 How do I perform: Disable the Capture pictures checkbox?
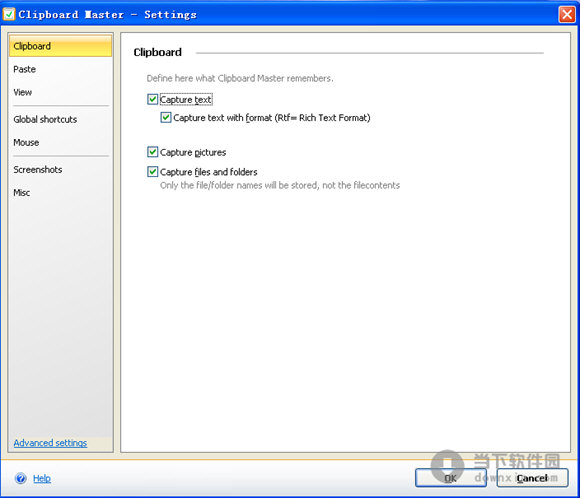152,152
